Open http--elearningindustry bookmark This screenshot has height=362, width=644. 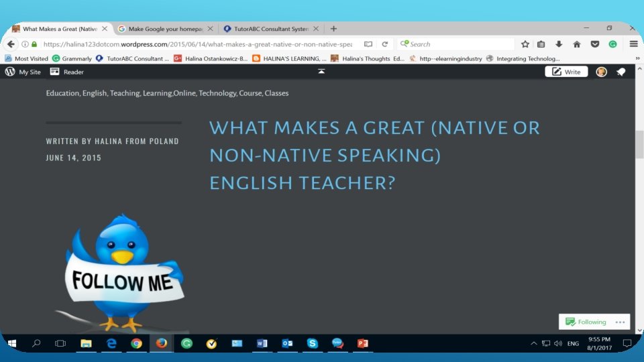(x=445, y=59)
